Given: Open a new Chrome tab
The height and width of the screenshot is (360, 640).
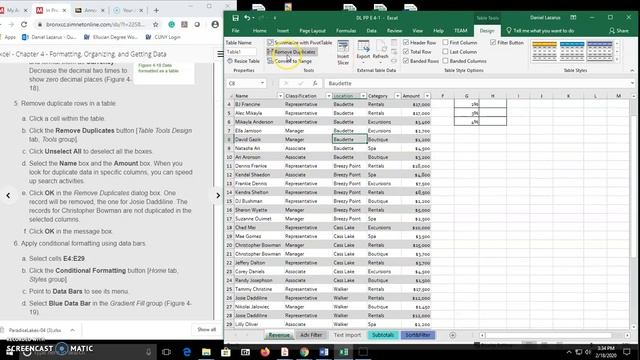Looking at the screenshot, I should pos(156,10).
